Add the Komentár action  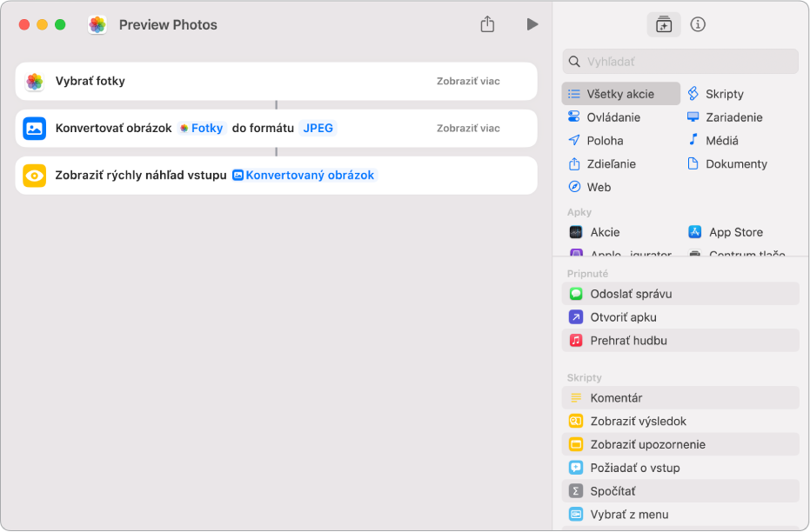(680, 398)
